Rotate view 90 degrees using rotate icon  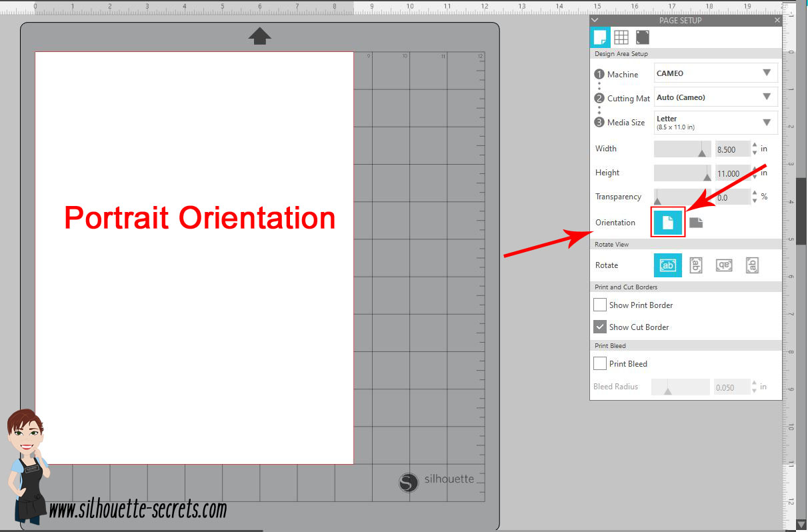click(696, 265)
